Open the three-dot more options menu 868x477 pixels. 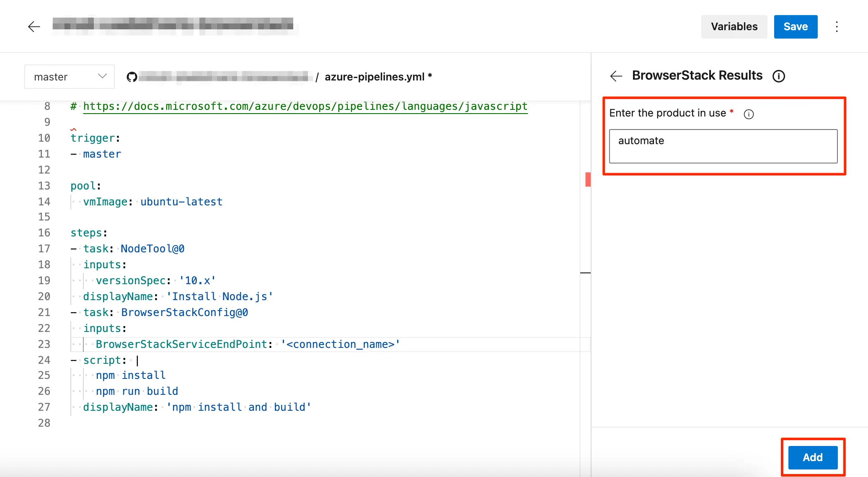(x=837, y=27)
